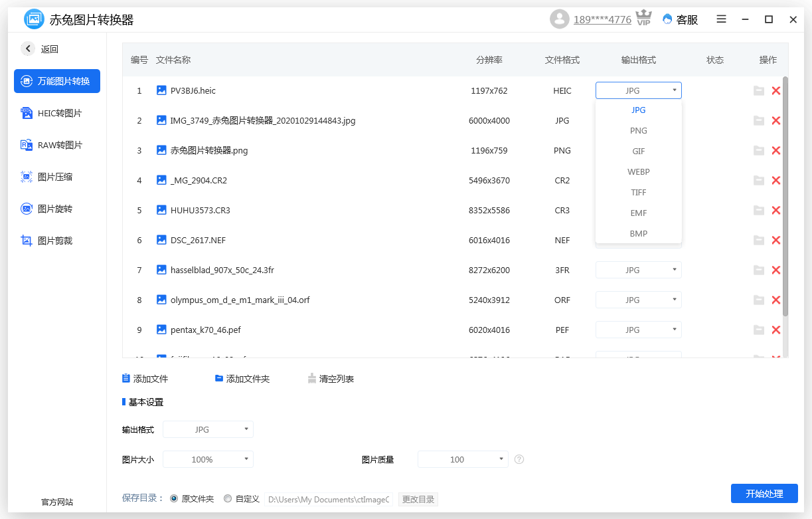Switch to 万能图片转换 in the sidebar
The height and width of the screenshot is (519, 812).
pyautogui.click(x=57, y=81)
